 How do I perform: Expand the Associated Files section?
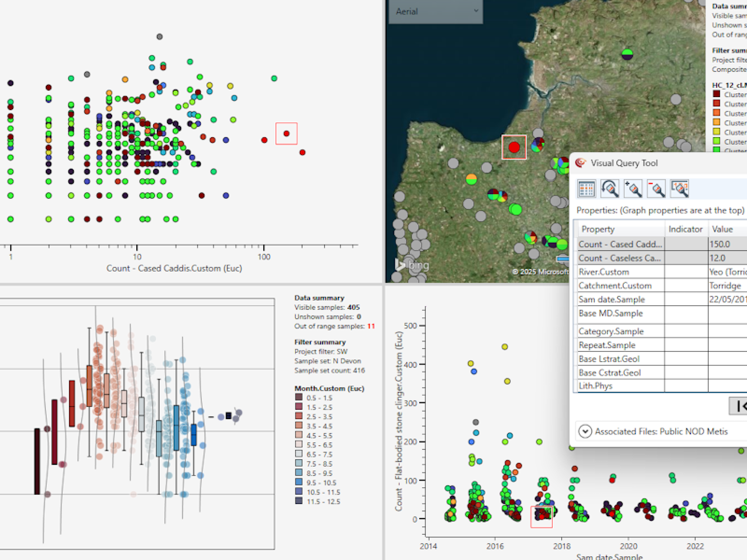click(585, 431)
